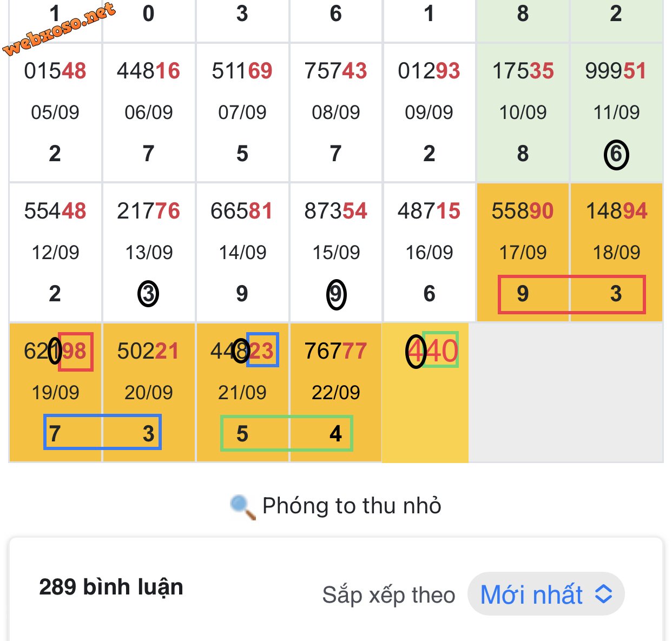Click the blue-boxed 23 in 44823
Viewport: 672px width, 641px height.
[x=262, y=350]
